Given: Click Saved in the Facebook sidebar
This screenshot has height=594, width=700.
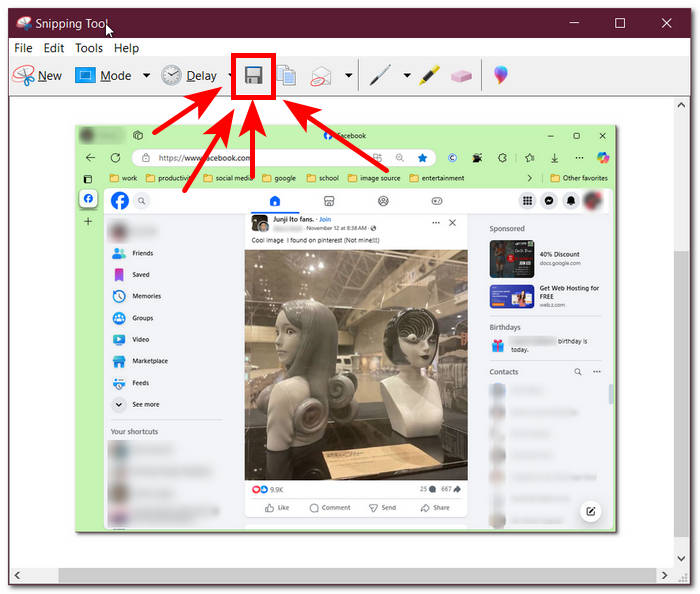Looking at the screenshot, I should point(131,274).
